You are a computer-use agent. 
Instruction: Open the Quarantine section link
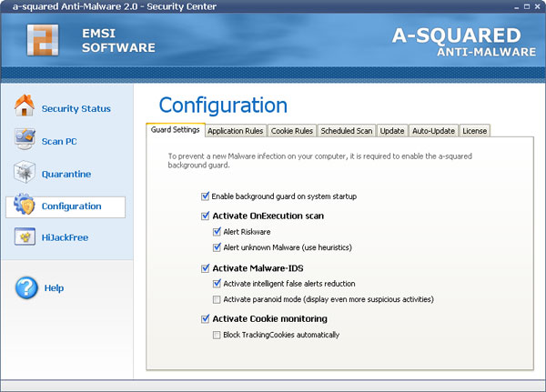click(x=66, y=174)
